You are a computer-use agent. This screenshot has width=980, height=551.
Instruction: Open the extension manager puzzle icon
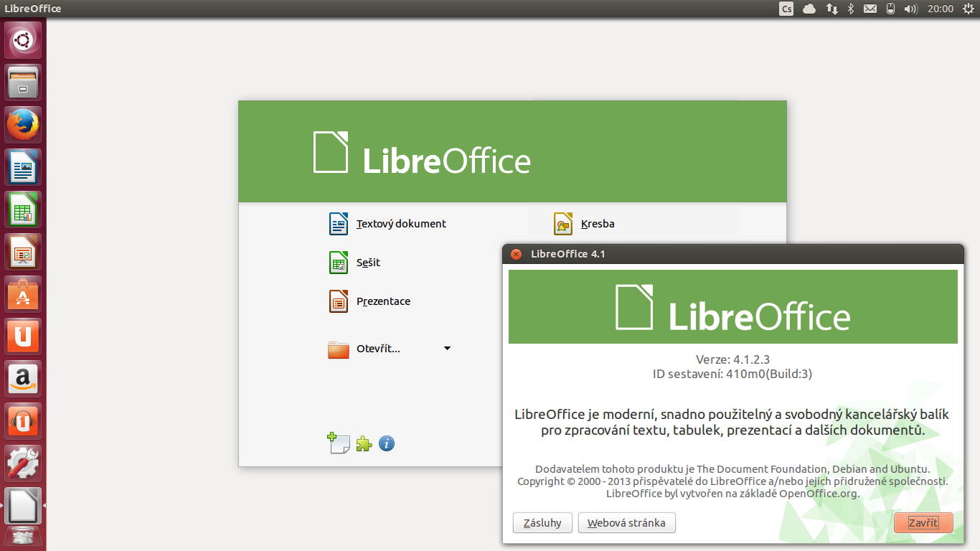coord(364,443)
